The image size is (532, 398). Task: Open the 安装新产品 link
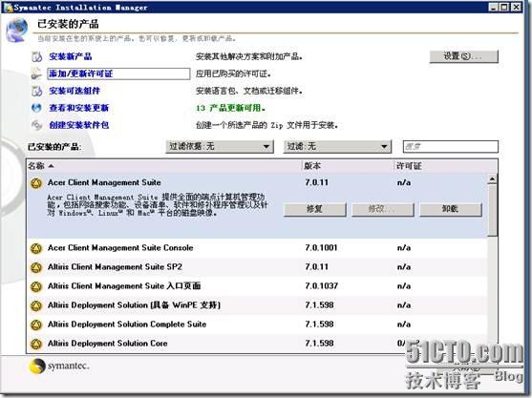coord(71,56)
